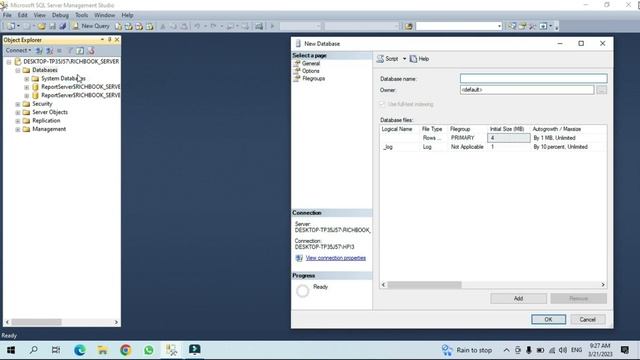Click the Activity Monitor icon in Object Explorer toolbar
This screenshot has width=640, height=360.
(x=91, y=51)
